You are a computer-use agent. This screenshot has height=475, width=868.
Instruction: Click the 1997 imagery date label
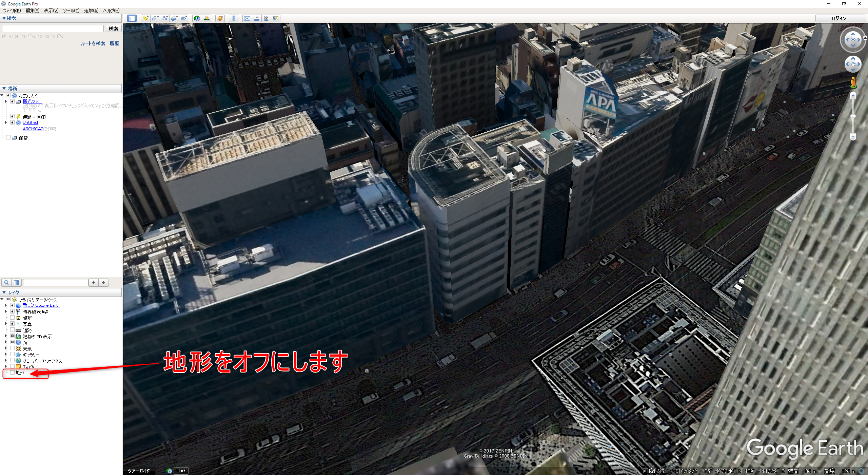[x=181, y=471]
